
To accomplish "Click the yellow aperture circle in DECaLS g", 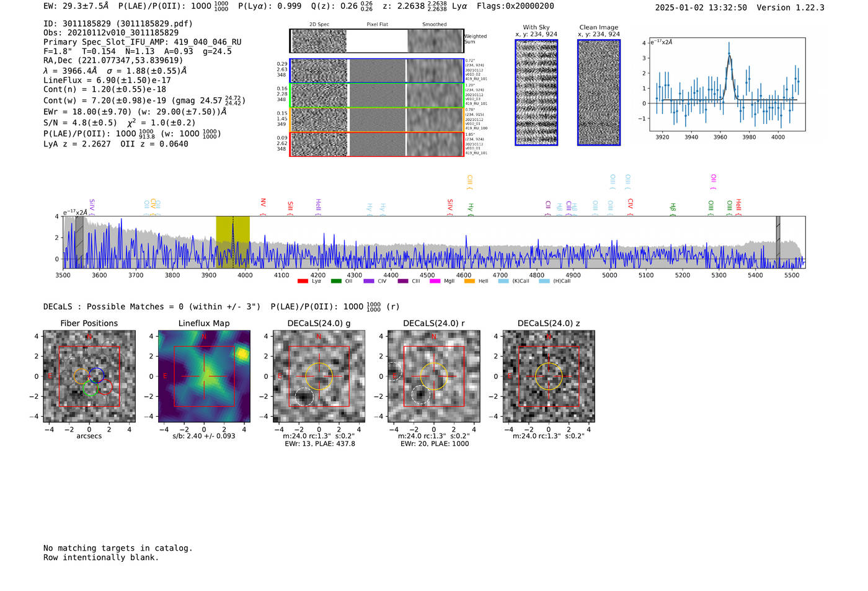I will click(x=319, y=376).
